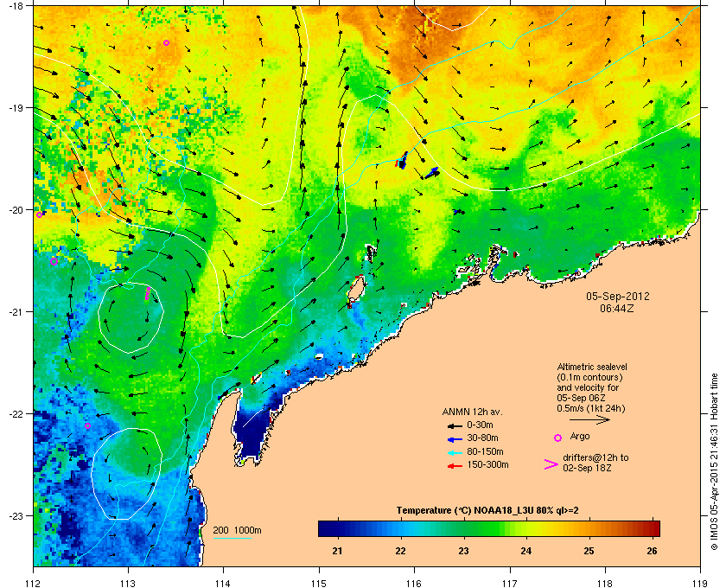
Task: Click the longitude axis label '117'
Action: [x=509, y=584]
